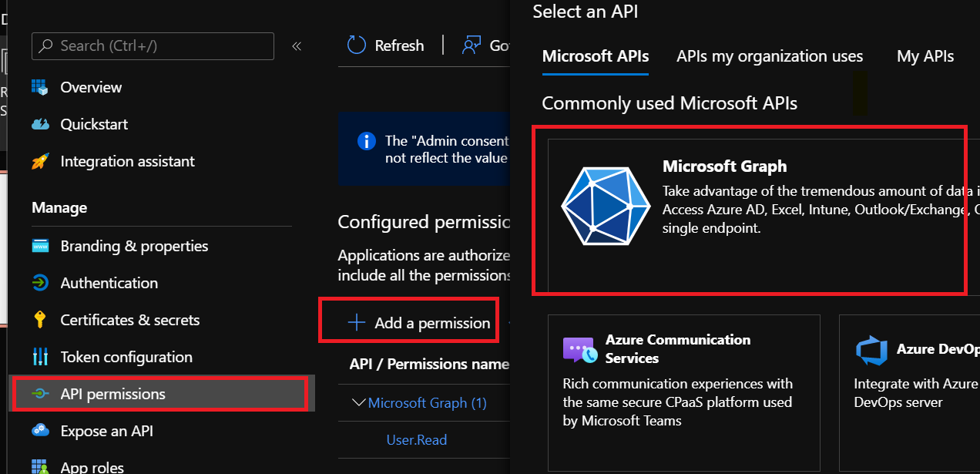Image resolution: width=980 pixels, height=474 pixels.
Task: Click the Microsoft Graph polyhedron logo
Action: click(x=599, y=206)
